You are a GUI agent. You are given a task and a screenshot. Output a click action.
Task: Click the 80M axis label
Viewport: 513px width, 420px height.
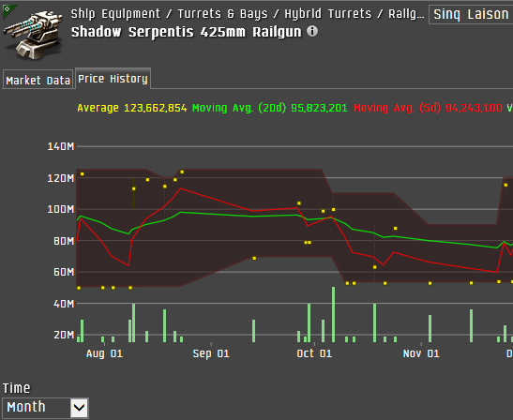64,241
